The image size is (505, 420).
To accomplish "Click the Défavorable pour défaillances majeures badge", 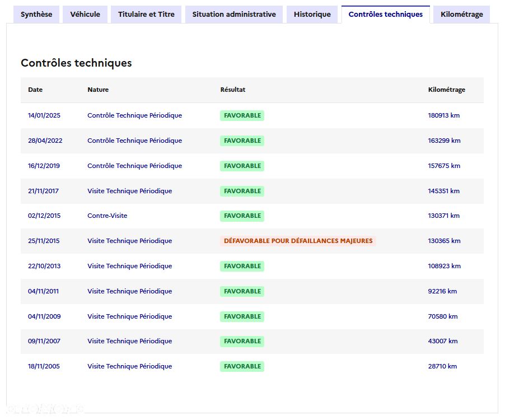I will point(298,241).
